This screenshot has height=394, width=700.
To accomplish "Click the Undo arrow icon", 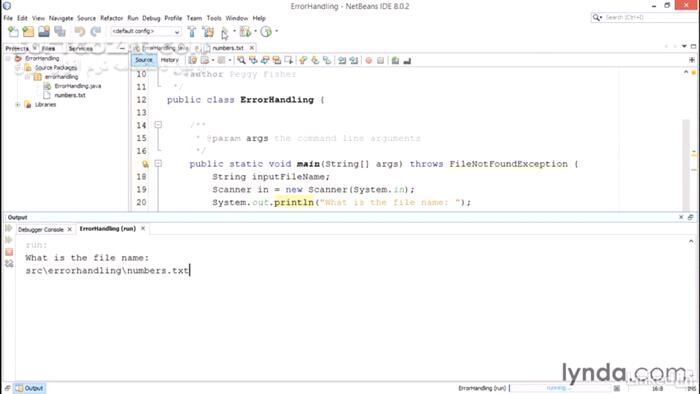I will point(80,31).
